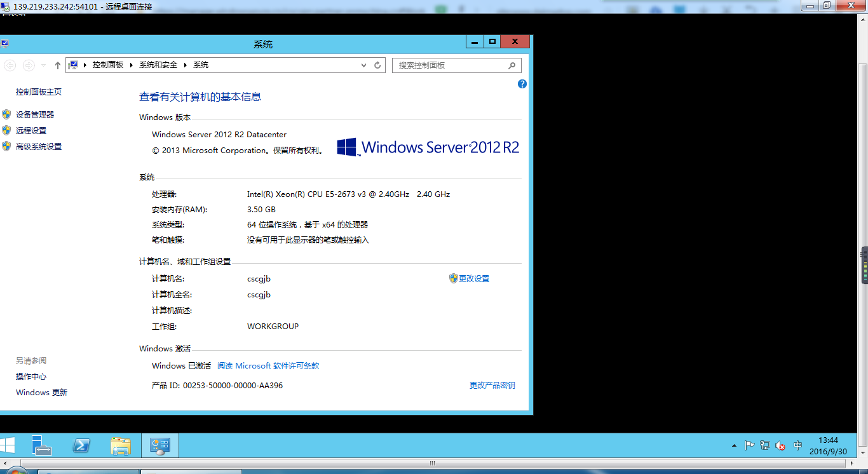868x474 pixels.
Task: Select 控制面板 in the breadcrumb
Action: point(108,65)
